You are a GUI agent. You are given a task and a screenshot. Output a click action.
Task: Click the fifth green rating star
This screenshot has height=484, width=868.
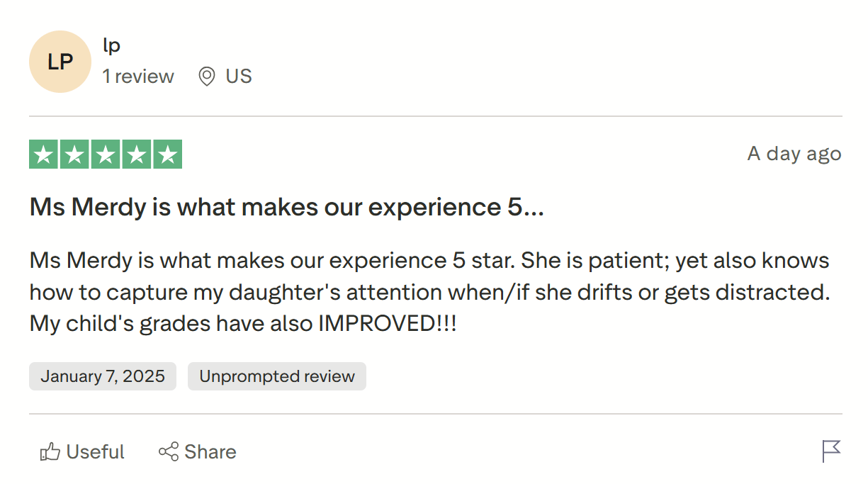pos(167,154)
